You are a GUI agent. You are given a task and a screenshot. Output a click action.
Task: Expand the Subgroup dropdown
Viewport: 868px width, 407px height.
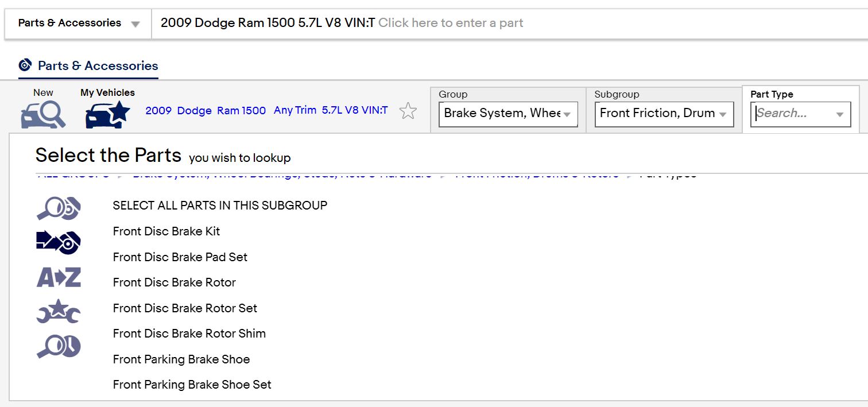[723, 114]
